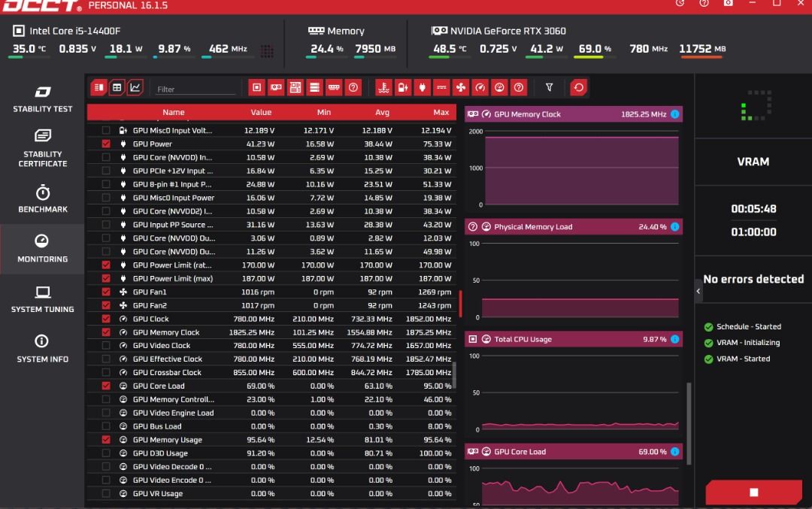Click the graphs panel vertical scrollbar
This screenshot has width=812, height=509.
689,423
